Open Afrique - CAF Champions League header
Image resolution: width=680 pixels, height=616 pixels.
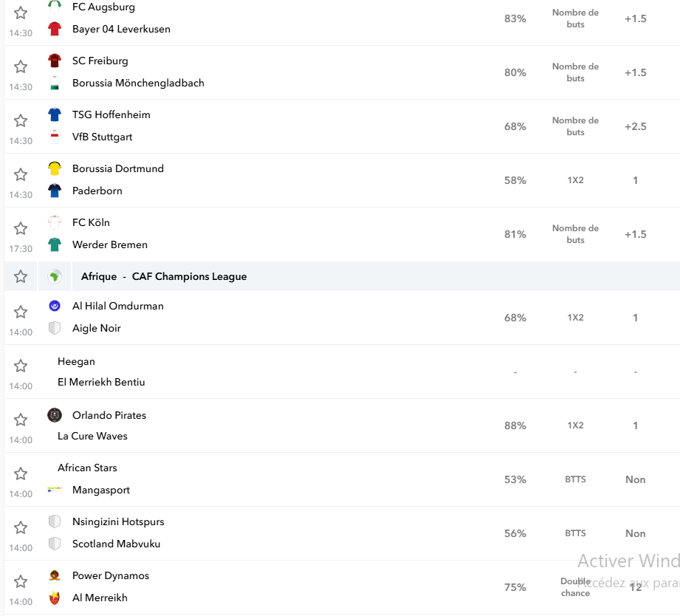(164, 276)
